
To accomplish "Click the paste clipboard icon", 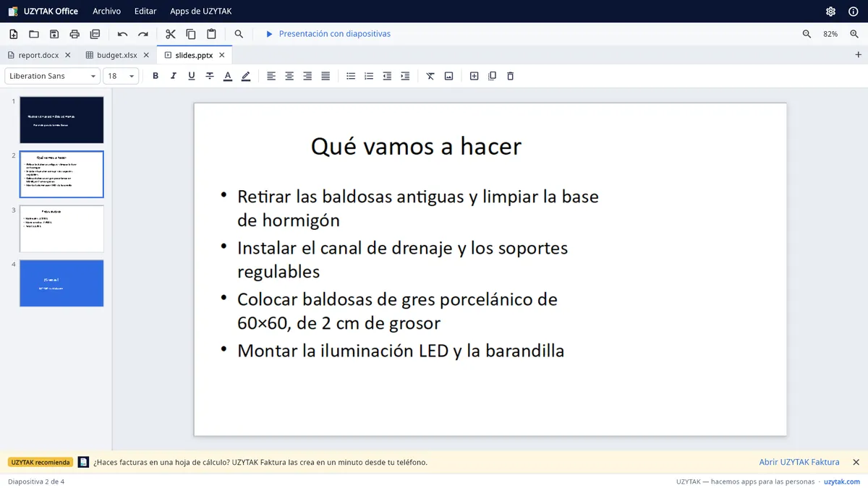I will tap(211, 34).
